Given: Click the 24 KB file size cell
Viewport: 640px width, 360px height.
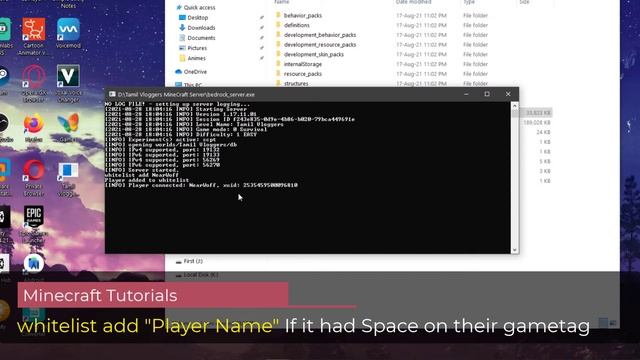Looking at the screenshot, I should click(543, 132).
